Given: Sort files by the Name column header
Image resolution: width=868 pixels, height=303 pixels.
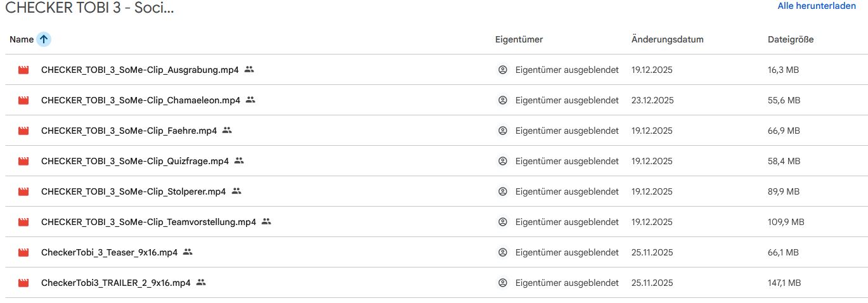Looking at the screenshot, I should (22, 39).
